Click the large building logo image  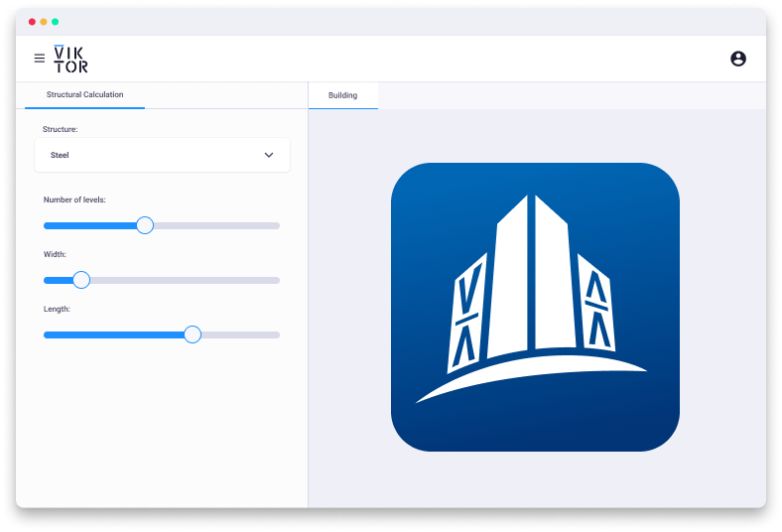pos(535,307)
